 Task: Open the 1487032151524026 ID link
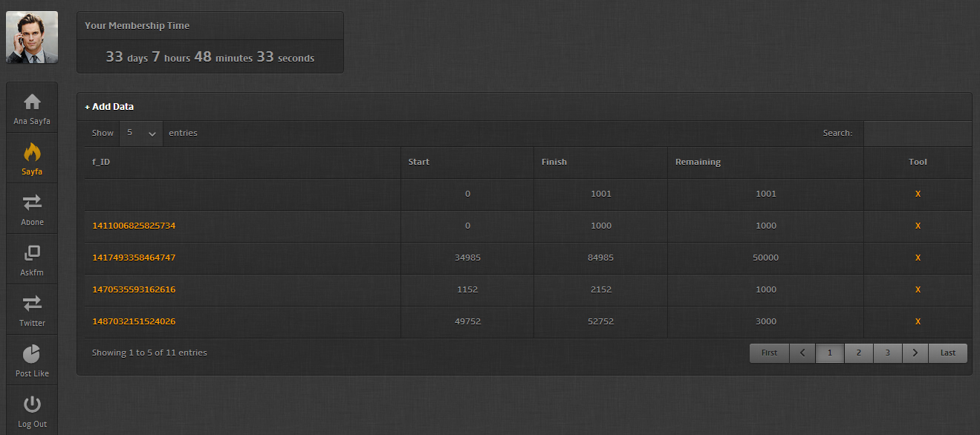pos(134,321)
